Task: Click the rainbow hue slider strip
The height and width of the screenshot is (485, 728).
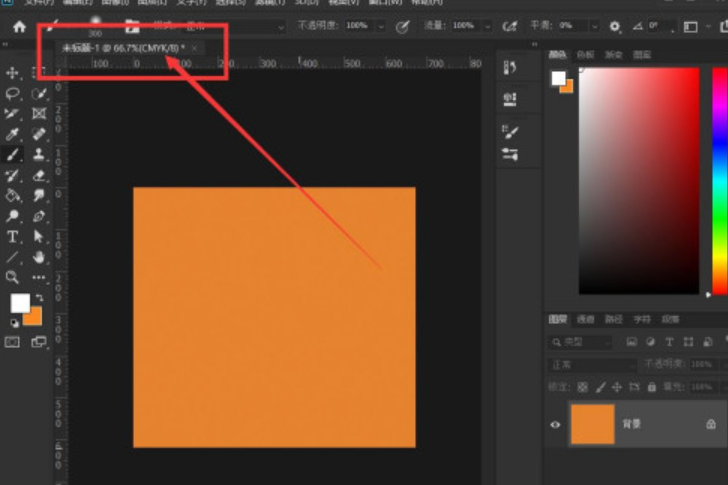Action: pyautogui.click(x=720, y=181)
